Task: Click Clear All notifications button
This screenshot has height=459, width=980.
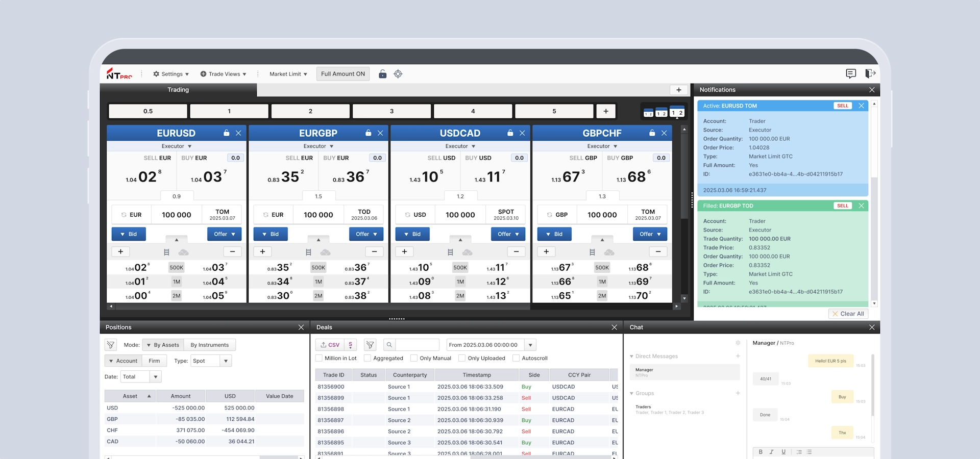Action: (x=848, y=314)
